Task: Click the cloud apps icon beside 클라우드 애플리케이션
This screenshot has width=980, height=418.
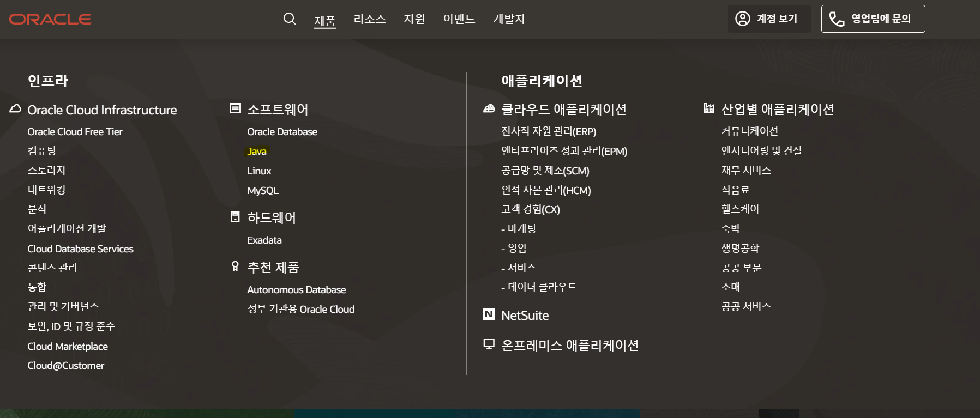Action: pos(489,108)
